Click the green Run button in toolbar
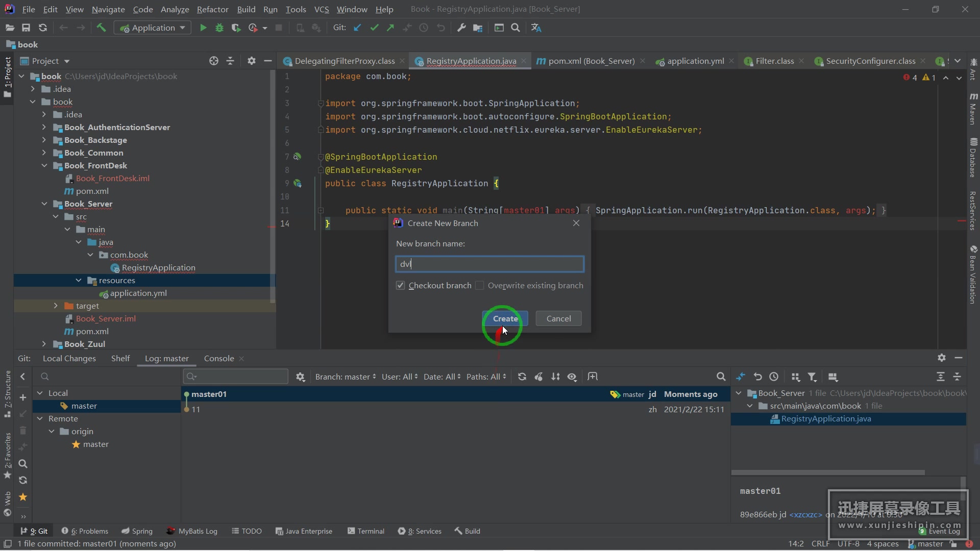Image resolution: width=980 pixels, height=551 pixels. [203, 28]
